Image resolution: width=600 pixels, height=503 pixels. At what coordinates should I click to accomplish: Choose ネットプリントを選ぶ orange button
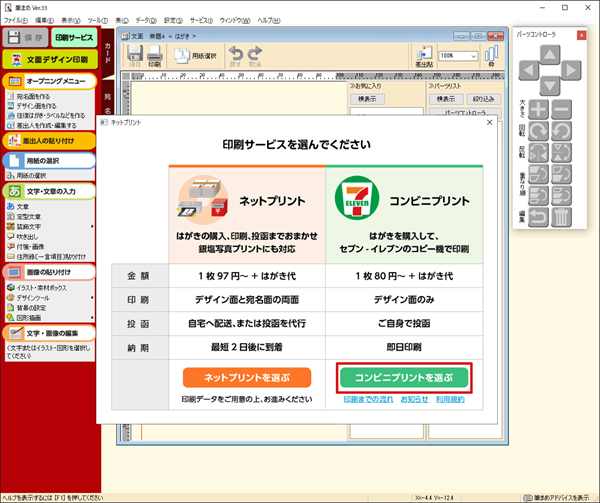247,378
